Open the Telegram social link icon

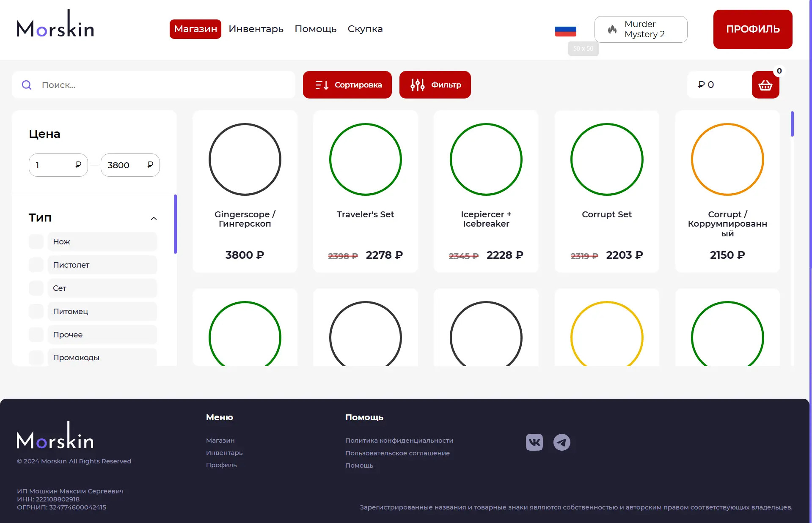tap(562, 442)
